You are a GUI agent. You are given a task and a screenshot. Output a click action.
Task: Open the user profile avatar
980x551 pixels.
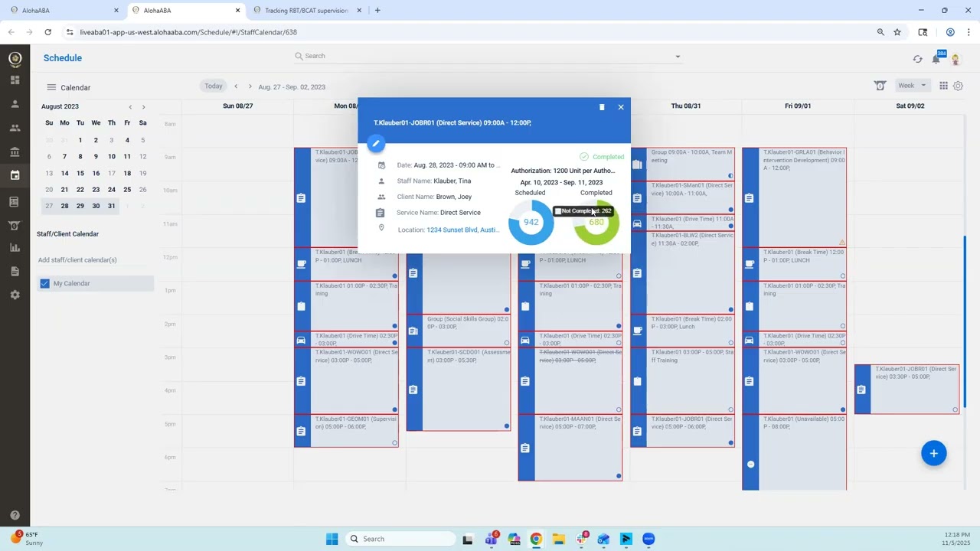(955, 59)
